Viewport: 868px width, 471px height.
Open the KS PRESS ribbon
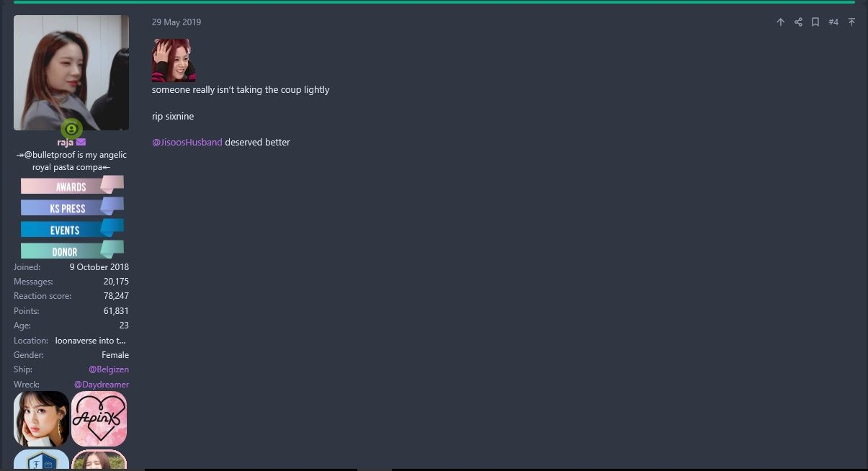click(x=72, y=207)
